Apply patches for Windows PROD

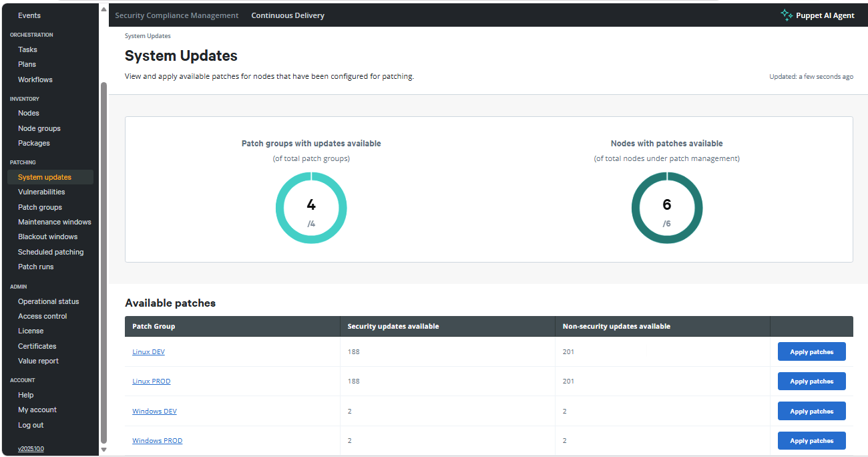point(811,441)
